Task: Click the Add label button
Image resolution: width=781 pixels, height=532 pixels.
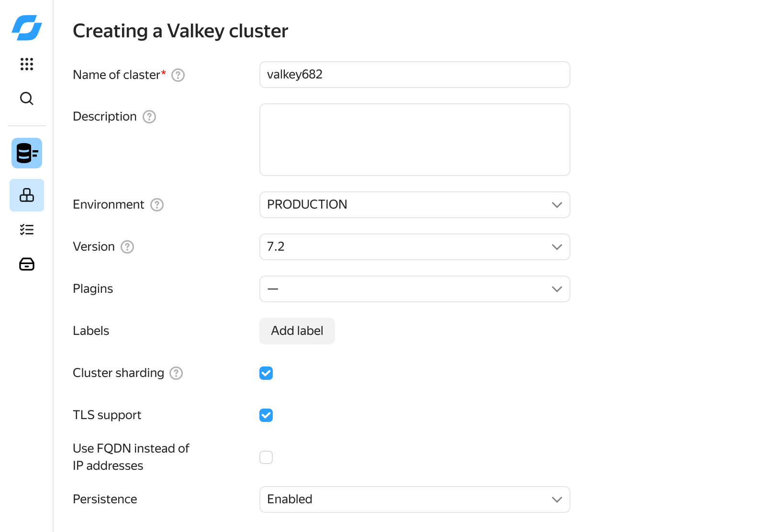Action: [x=297, y=331]
